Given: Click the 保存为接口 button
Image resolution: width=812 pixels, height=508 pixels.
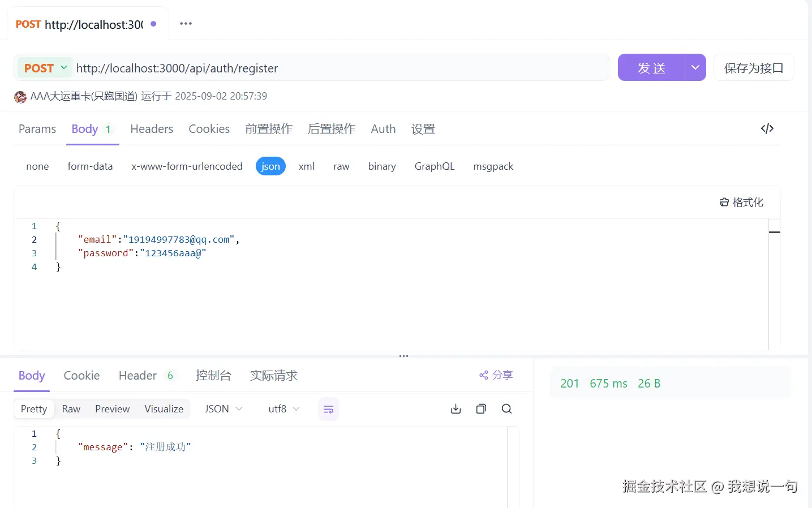Looking at the screenshot, I should [754, 68].
